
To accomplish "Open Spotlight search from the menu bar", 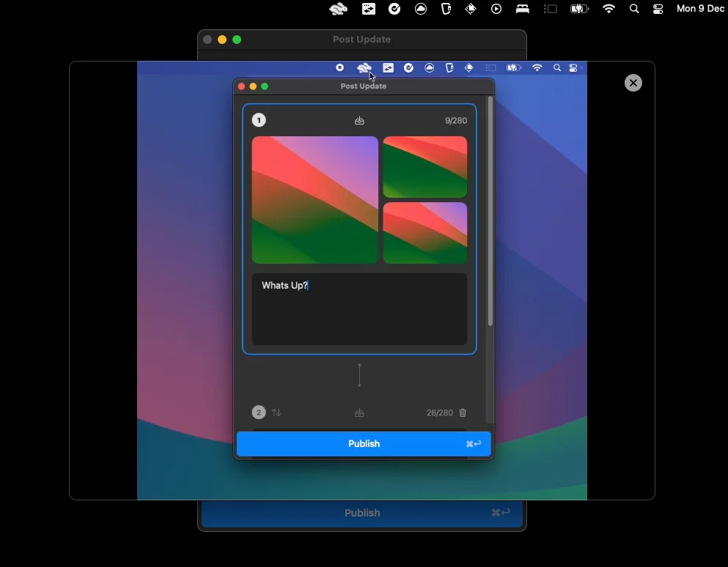I will click(x=634, y=9).
